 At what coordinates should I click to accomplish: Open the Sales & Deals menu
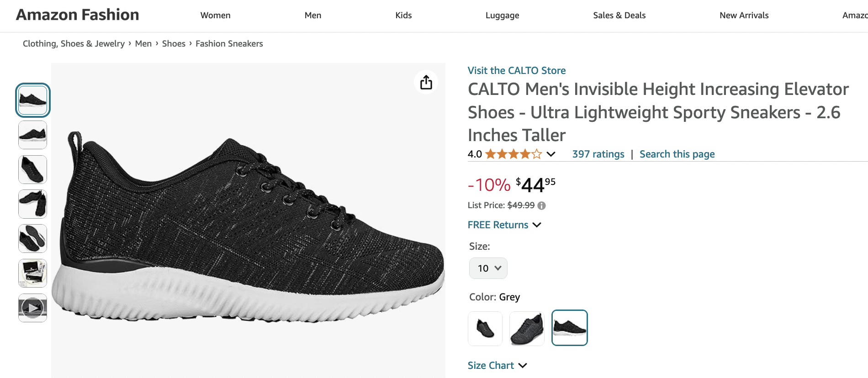click(x=619, y=16)
